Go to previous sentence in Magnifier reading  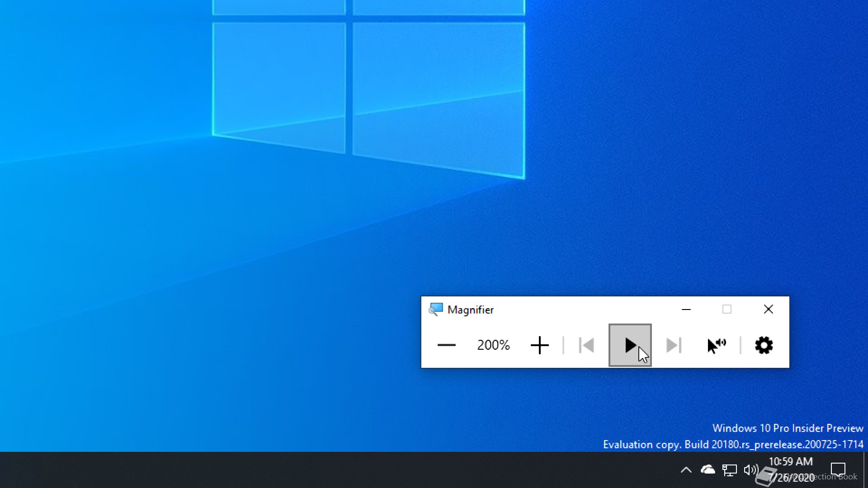point(586,345)
